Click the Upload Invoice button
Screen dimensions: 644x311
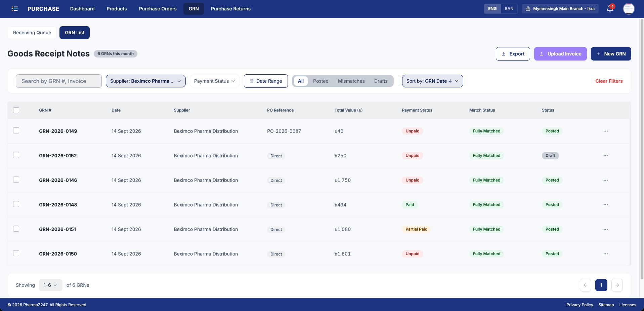560,54
